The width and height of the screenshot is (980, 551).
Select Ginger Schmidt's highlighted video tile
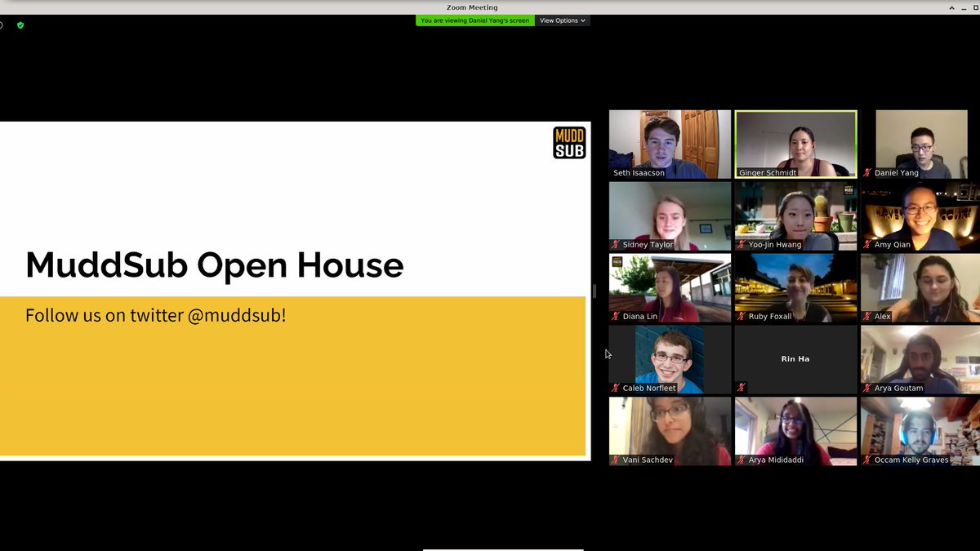point(795,144)
